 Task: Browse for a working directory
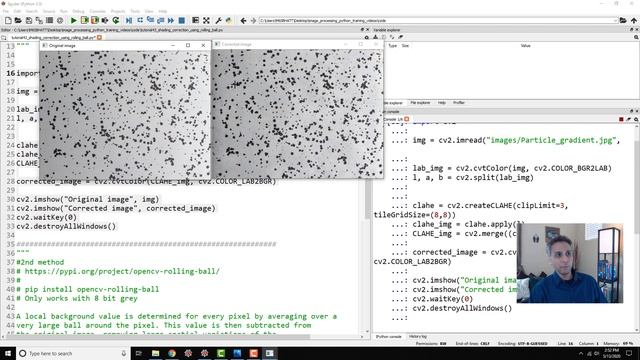[623, 20]
